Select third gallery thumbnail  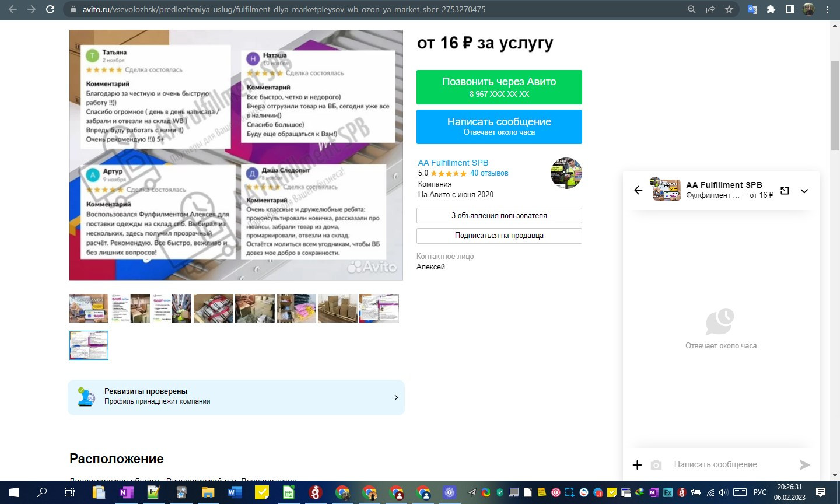(171, 309)
